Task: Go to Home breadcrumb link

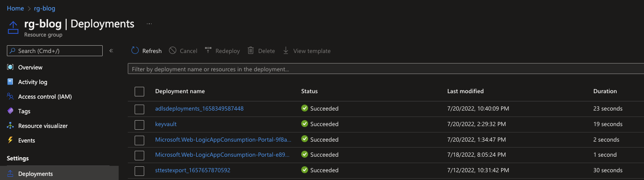Action: 16,8
